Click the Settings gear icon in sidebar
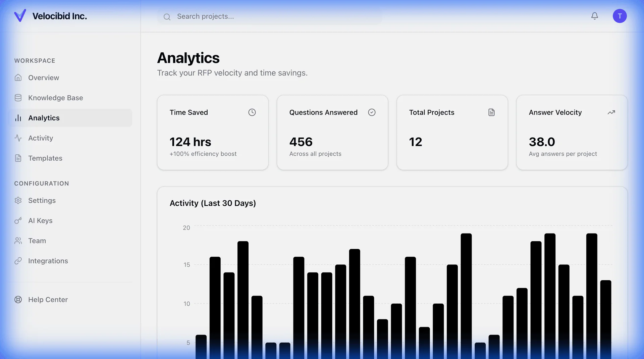This screenshot has height=359, width=644. pos(18,200)
